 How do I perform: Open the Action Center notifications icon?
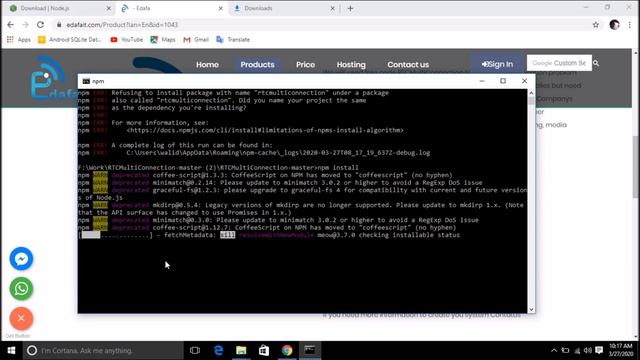(599, 350)
